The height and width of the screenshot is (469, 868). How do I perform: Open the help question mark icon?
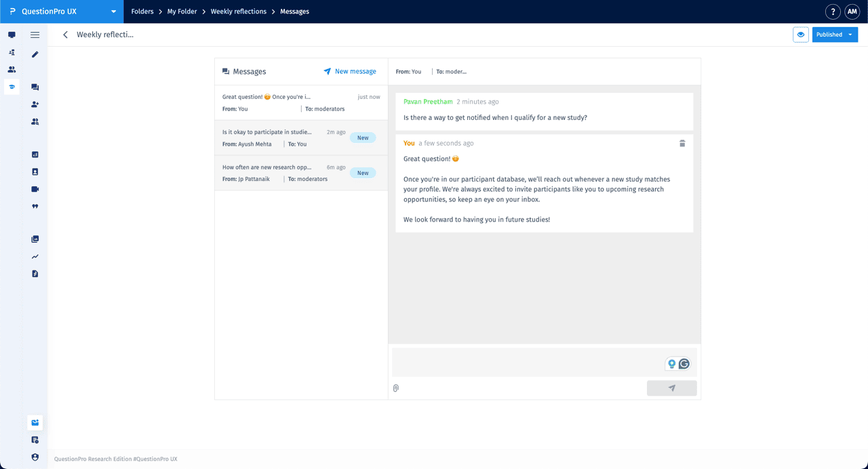[x=833, y=12]
